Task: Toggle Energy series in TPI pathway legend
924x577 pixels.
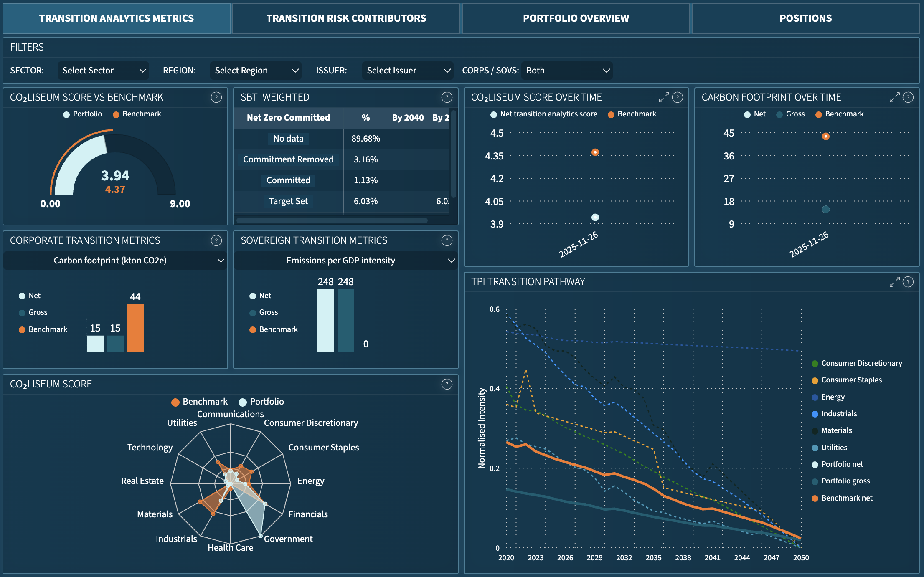Action: 832,397
